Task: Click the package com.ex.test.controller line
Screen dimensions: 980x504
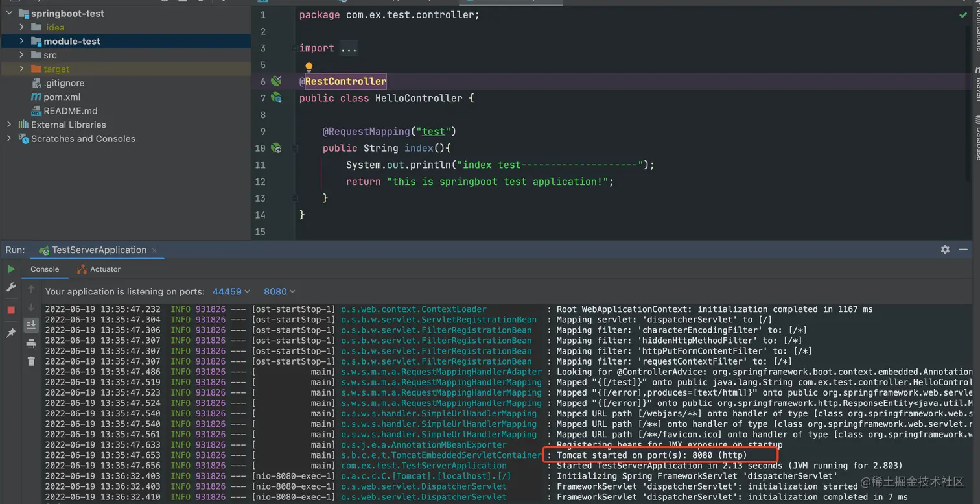Action: coord(390,15)
